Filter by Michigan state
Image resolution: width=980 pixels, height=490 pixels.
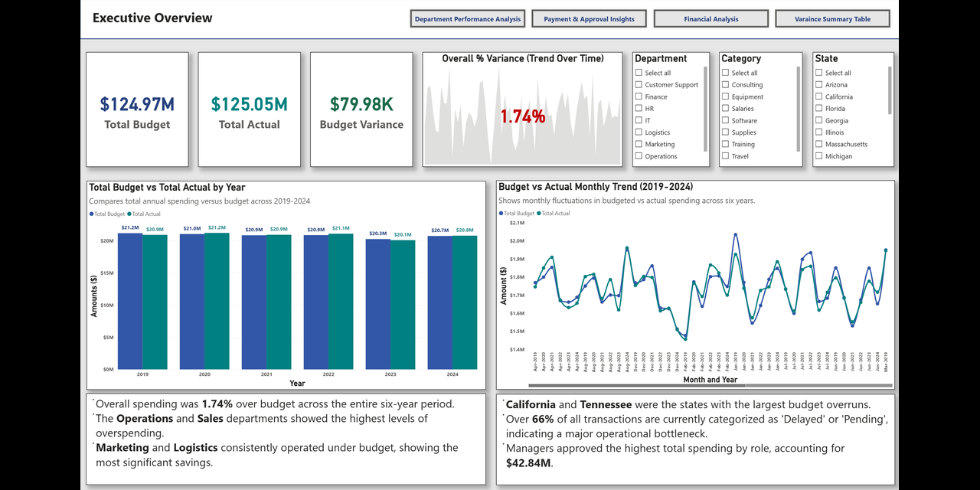point(818,156)
